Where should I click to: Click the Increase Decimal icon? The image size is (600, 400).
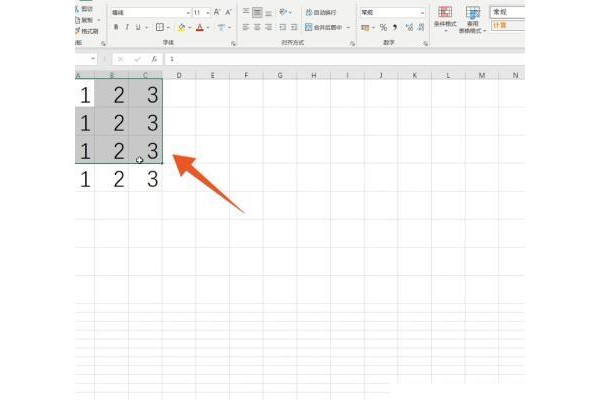(409, 28)
